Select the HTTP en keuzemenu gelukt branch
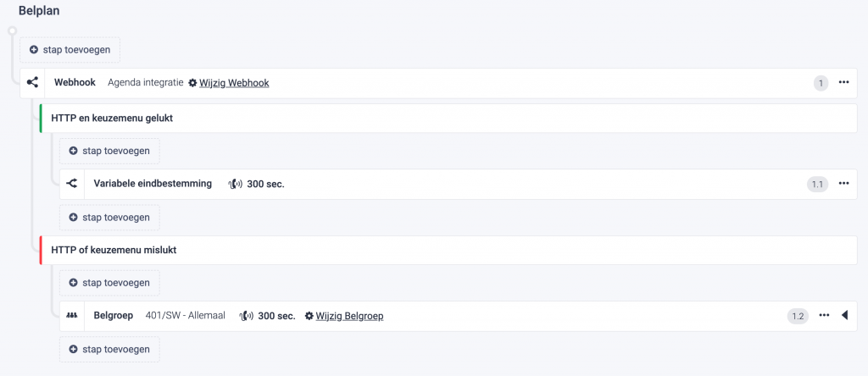 click(448, 119)
